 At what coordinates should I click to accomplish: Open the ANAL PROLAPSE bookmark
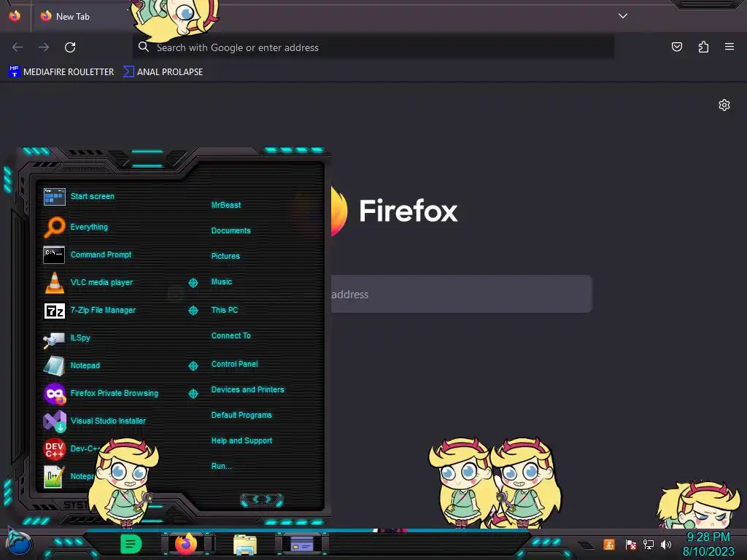(x=163, y=72)
